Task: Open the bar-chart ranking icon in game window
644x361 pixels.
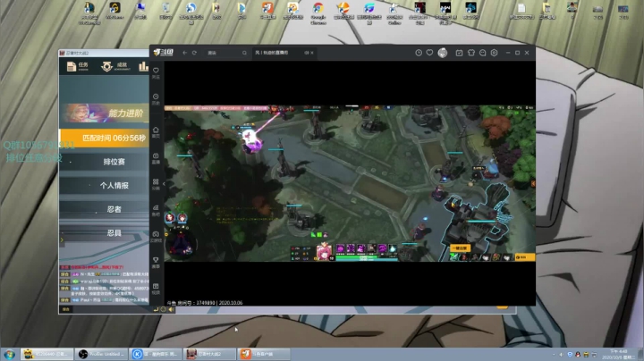Action: (x=143, y=66)
